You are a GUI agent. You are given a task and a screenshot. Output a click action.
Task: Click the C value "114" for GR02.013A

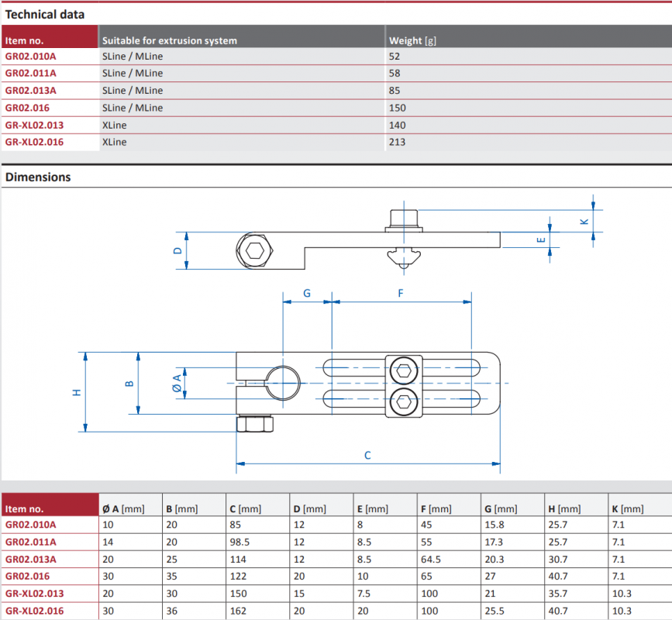238,560
